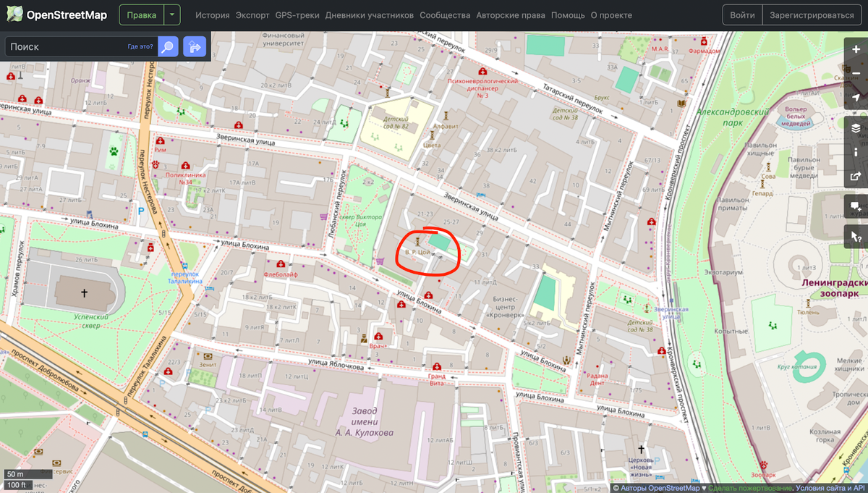The width and height of the screenshot is (868, 493).
Task: Zoom out the map with minus button
Action: pyautogui.click(x=856, y=73)
